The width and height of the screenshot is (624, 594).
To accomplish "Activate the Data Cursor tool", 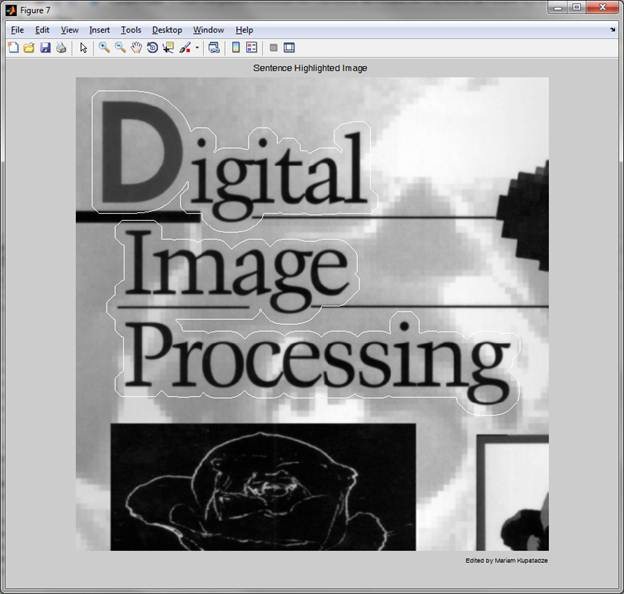I will pos(168,47).
